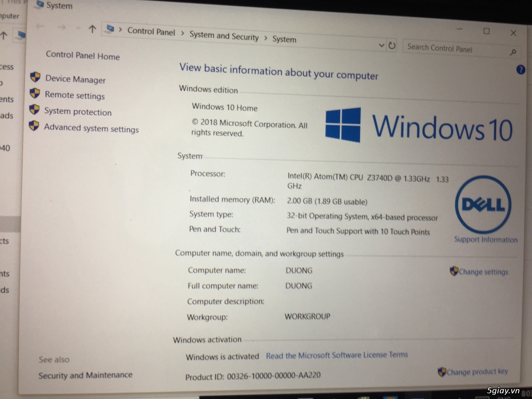Image resolution: width=532 pixels, height=399 pixels.
Task: Refresh the System page
Action: click(x=392, y=45)
